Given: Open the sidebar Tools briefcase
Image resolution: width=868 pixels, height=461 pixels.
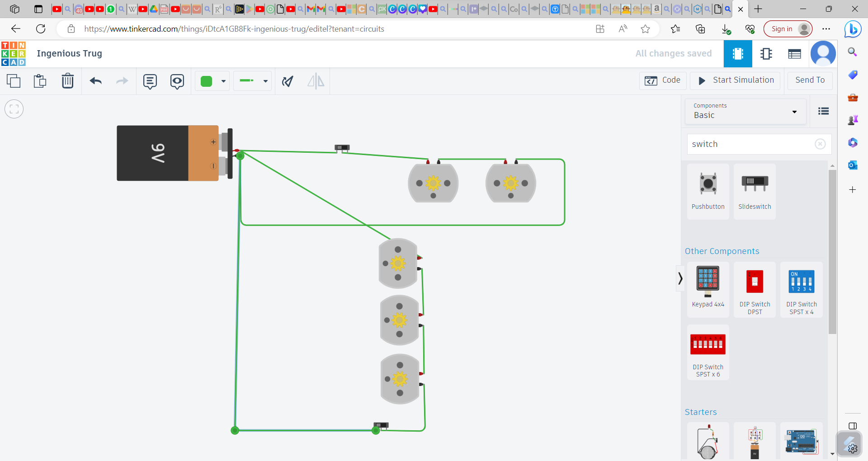Looking at the screenshot, I should [x=853, y=97].
